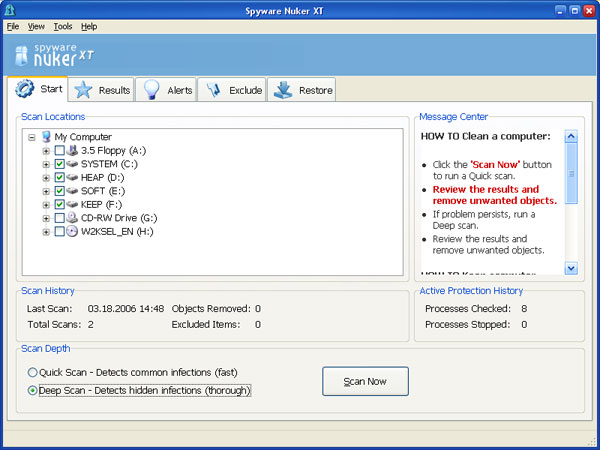Click the HEAP (D:) hard drive icon
The image size is (600, 450).
point(72,177)
